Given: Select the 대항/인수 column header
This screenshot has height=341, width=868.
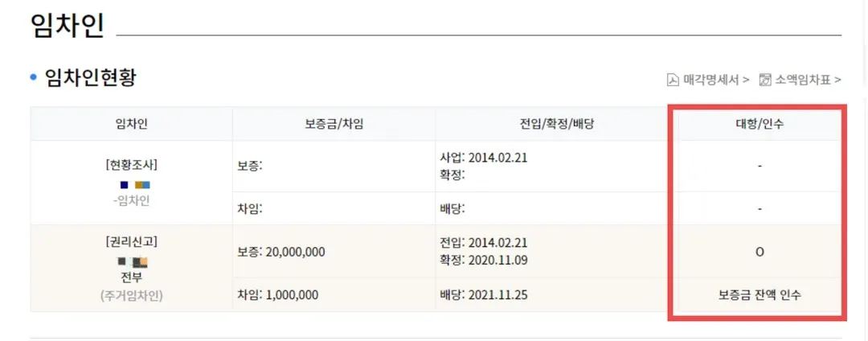Looking at the screenshot, I should point(759,124).
